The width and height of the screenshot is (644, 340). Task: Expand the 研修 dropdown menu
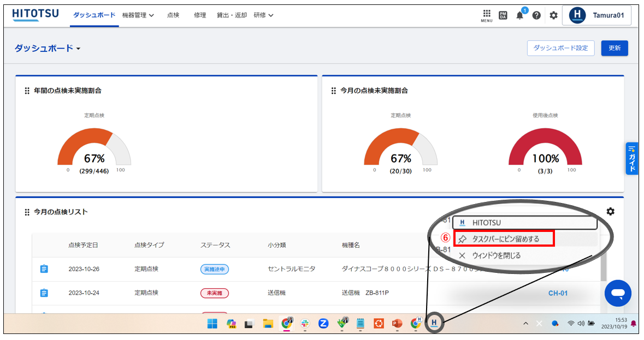tap(263, 15)
